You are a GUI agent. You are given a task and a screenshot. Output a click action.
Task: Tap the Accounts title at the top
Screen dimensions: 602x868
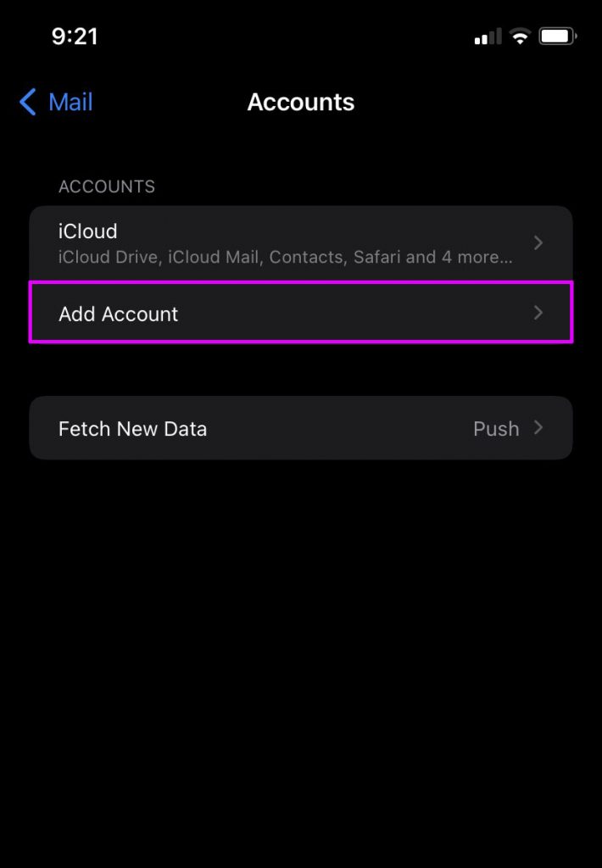pos(301,102)
